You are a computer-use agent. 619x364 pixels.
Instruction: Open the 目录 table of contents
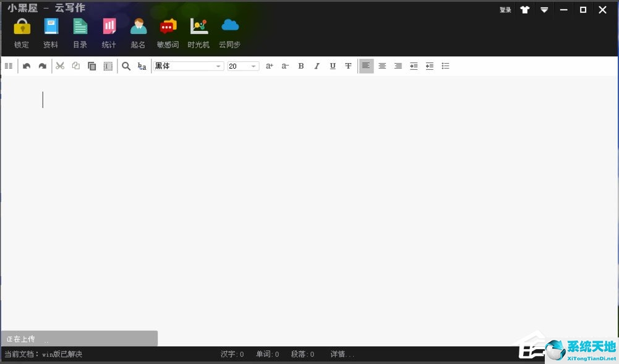(x=80, y=27)
